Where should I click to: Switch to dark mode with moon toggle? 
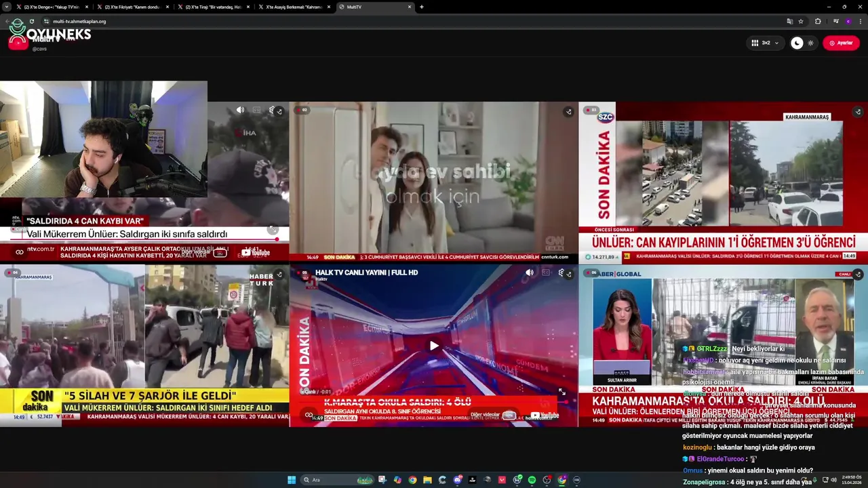[x=797, y=43]
